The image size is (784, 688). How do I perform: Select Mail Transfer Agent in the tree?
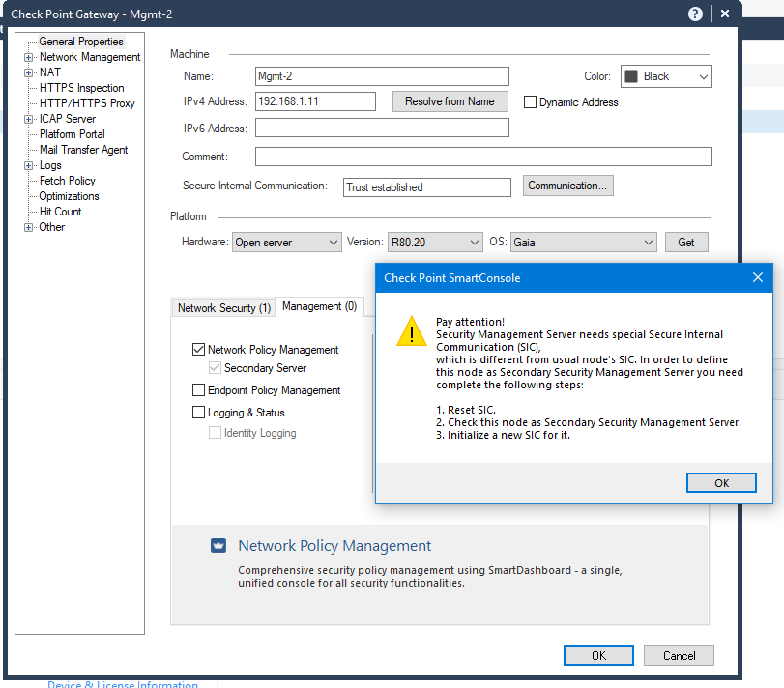click(x=84, y=150)
